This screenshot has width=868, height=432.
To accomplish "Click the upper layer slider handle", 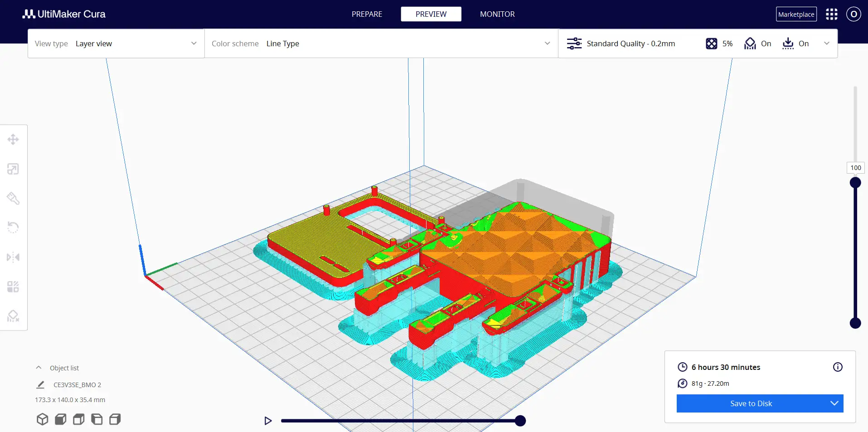I will 855,183.
